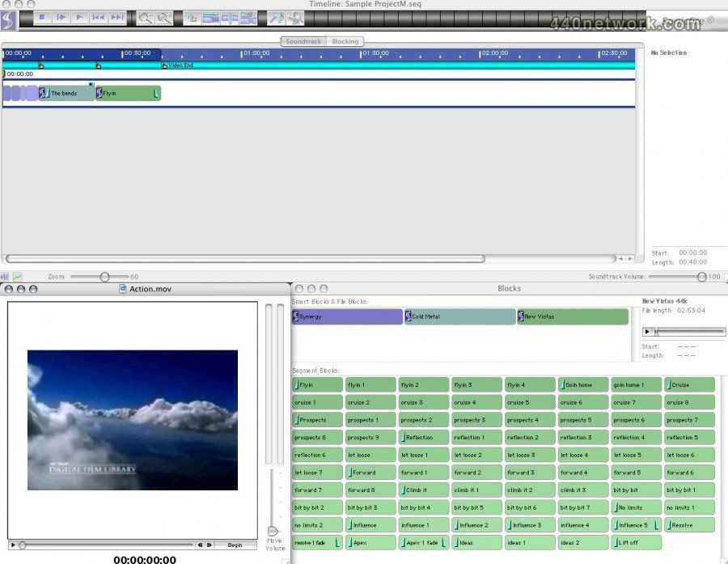Pick the Apex segment block

[x=370, y=543]
